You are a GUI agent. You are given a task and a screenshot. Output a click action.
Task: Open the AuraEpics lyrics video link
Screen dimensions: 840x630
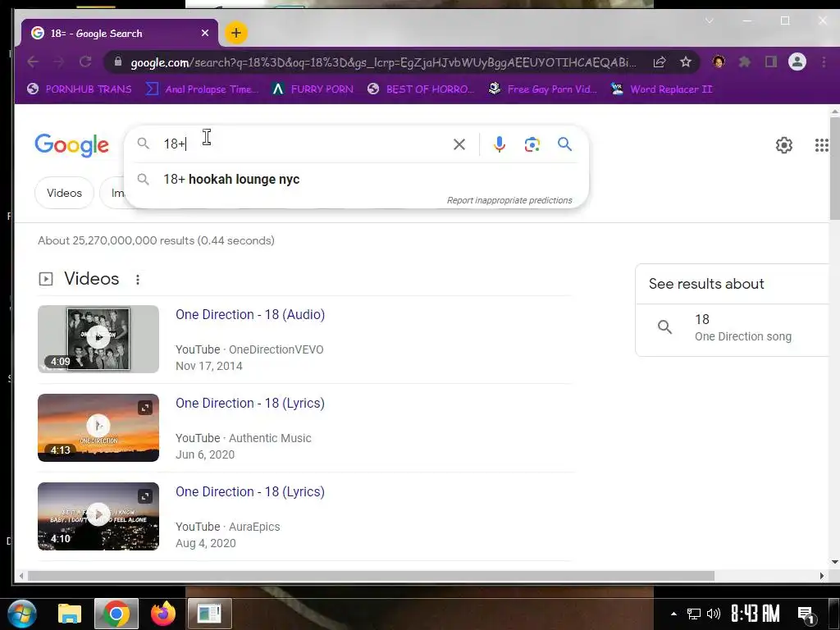(250, 492)
